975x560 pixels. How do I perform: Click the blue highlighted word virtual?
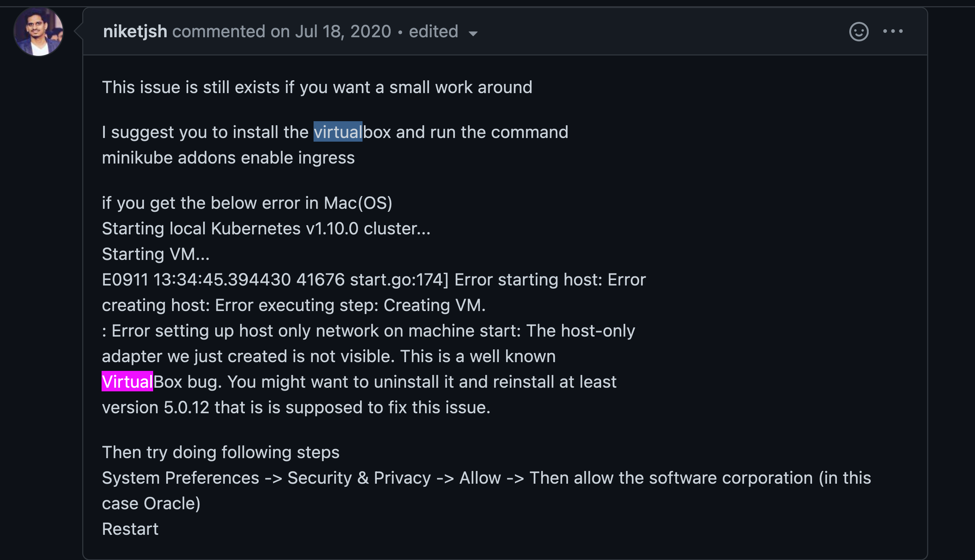tap(338, 132)
